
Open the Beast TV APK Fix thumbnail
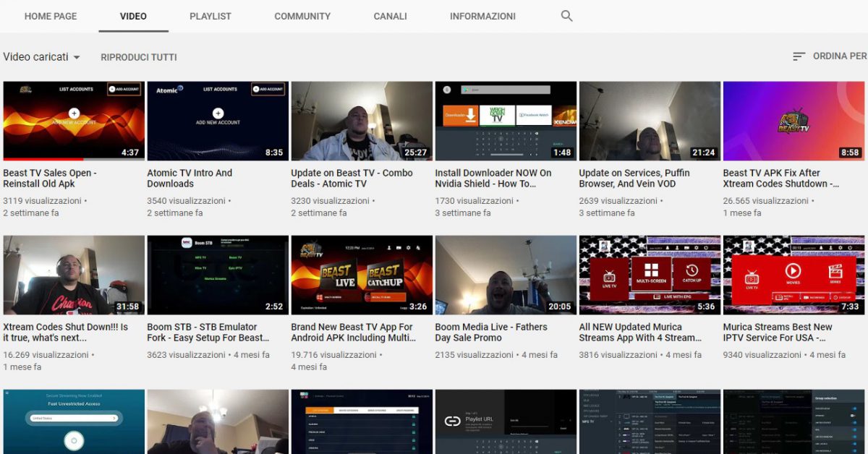793,121
